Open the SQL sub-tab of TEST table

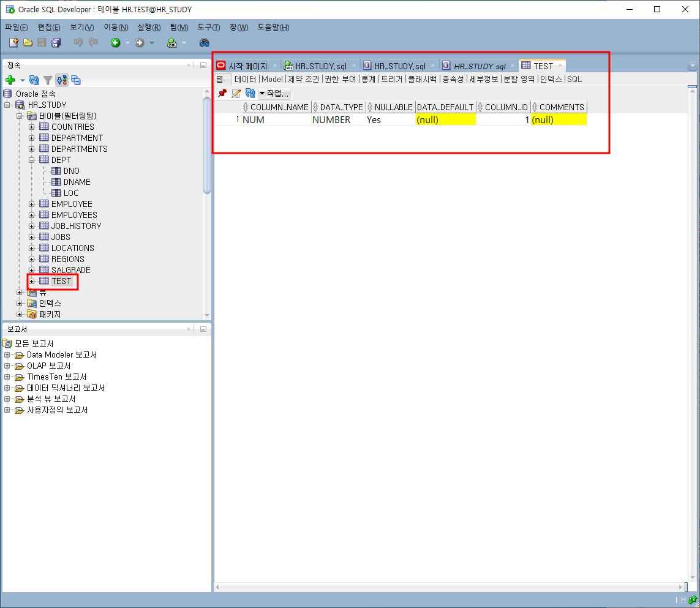pos(574,79)
